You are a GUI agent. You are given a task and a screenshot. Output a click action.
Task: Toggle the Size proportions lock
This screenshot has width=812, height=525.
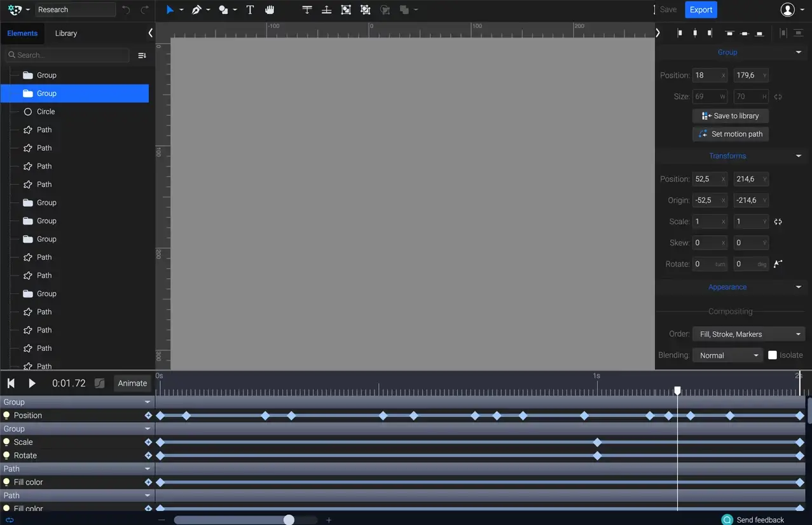(778, 97)
